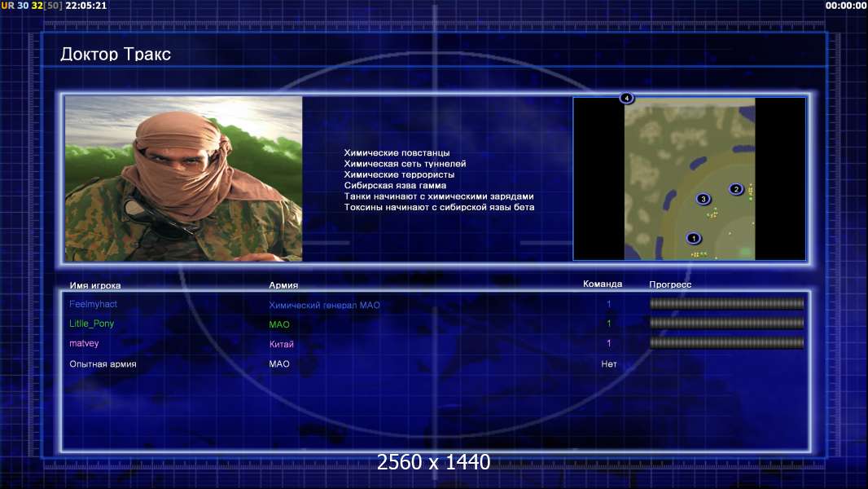
Task: Click 'Команда' column header
Action: 603,284
